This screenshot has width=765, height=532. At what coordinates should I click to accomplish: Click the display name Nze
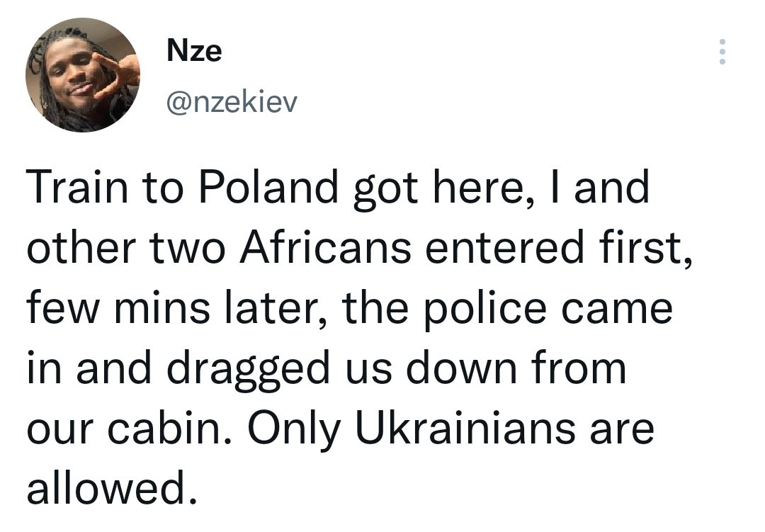(194, 51)
